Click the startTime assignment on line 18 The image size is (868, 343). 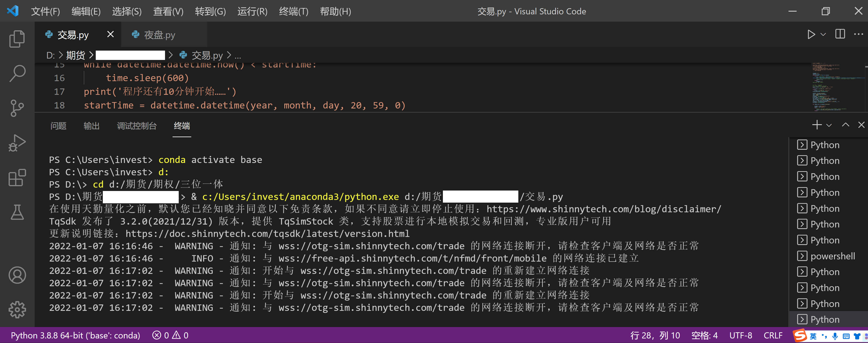pyautogui.click(x=244, y=105)
